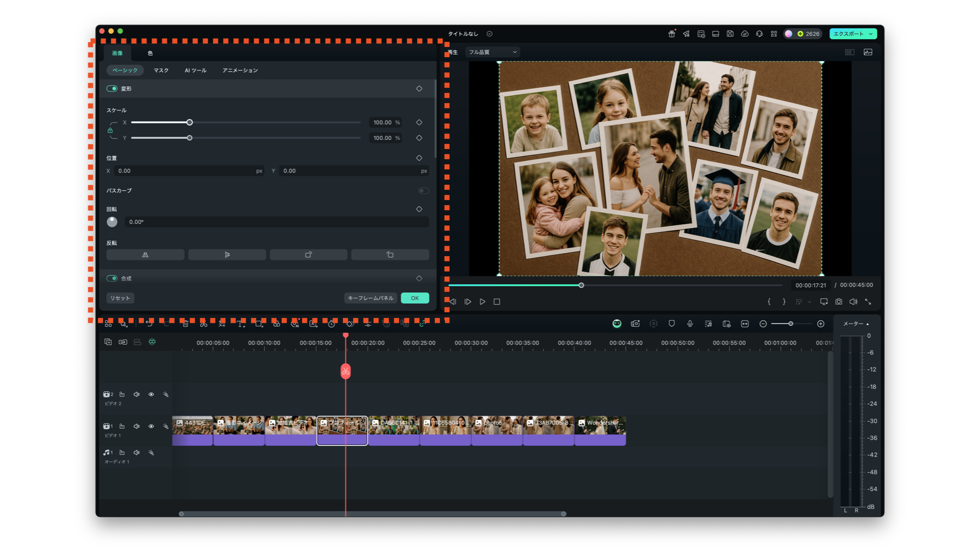Click the rotate clockwise button

[308, 255]
